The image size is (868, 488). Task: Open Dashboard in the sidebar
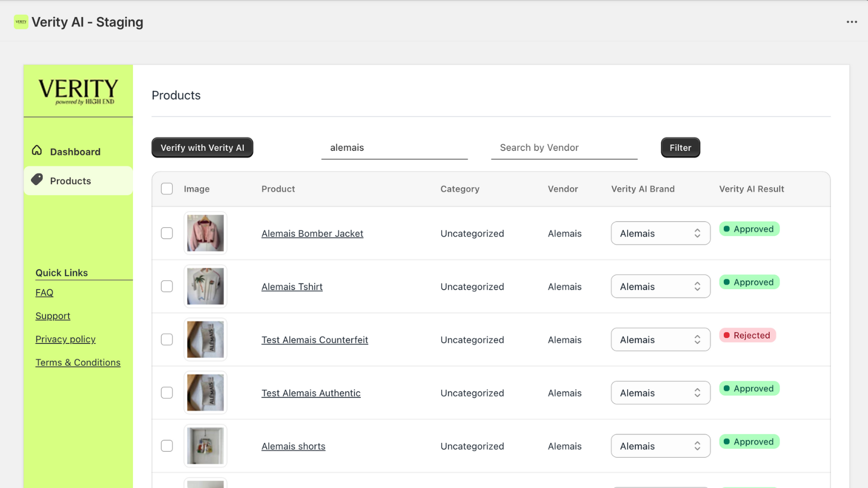(x=78, y=152)
